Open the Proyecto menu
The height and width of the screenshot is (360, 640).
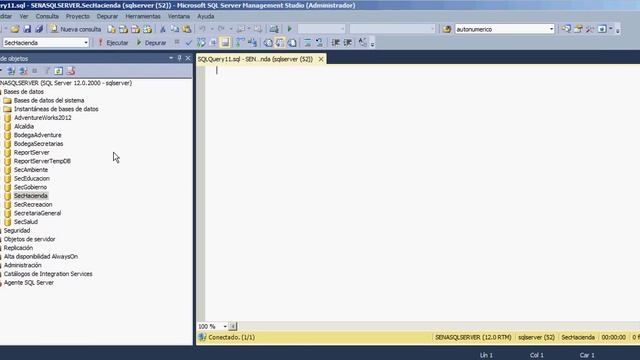tap(78, 16)
